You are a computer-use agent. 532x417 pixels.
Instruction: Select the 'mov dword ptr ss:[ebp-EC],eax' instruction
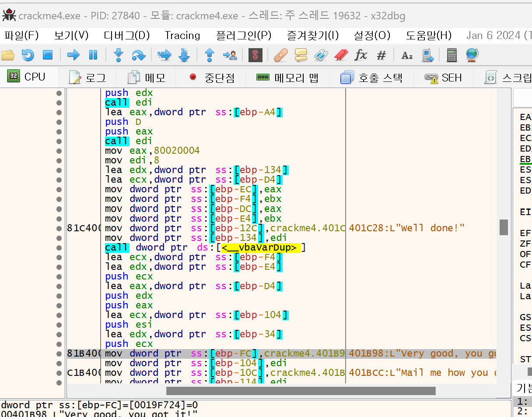[x=193, y=190]
